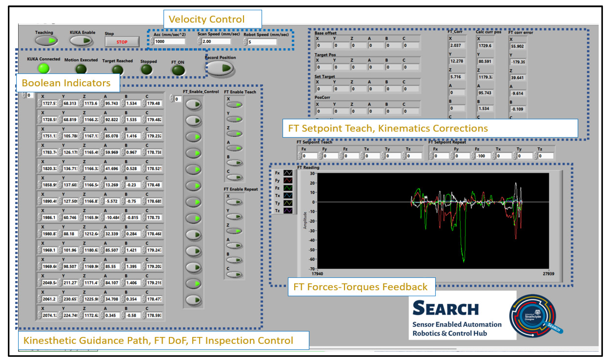Toggle the Teaching switch
The height and width of the screenshot is (364, 611).
pos(46,40)
